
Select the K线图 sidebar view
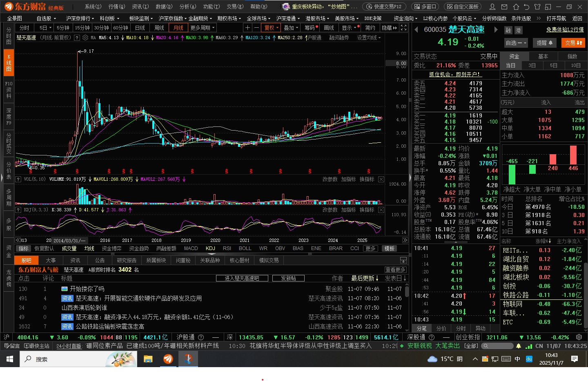pos(9,62)
